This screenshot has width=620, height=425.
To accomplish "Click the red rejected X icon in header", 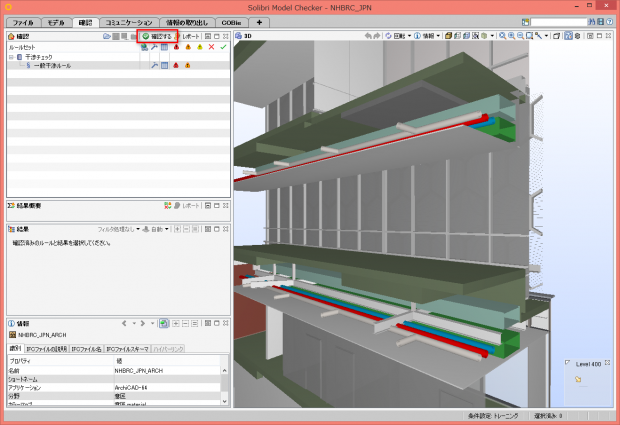I will tap(211, 47).
